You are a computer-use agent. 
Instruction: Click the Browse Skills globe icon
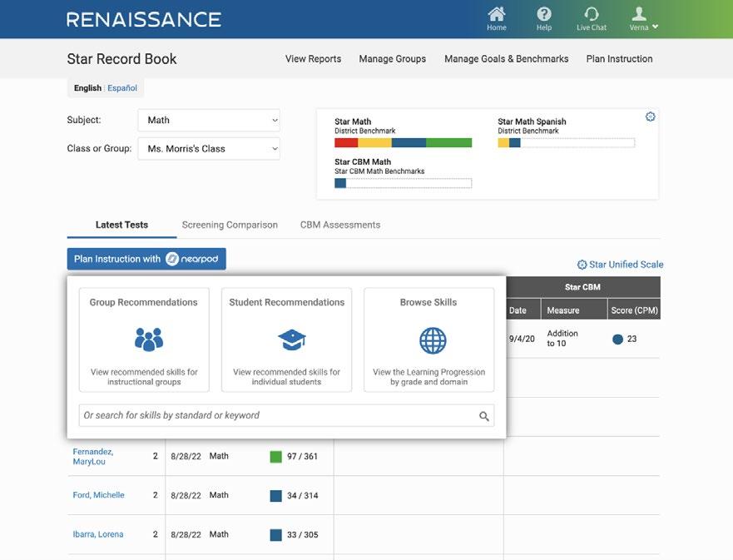[433, 340]
